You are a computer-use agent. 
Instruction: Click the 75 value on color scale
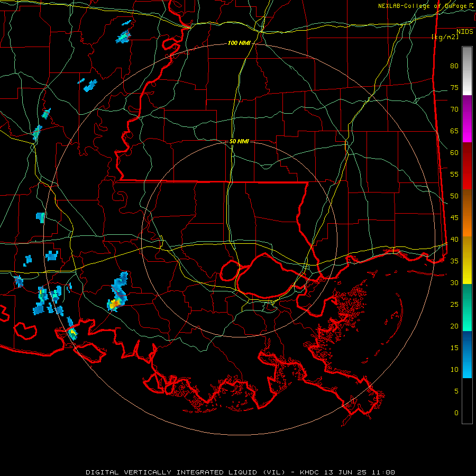coord(454,88)
